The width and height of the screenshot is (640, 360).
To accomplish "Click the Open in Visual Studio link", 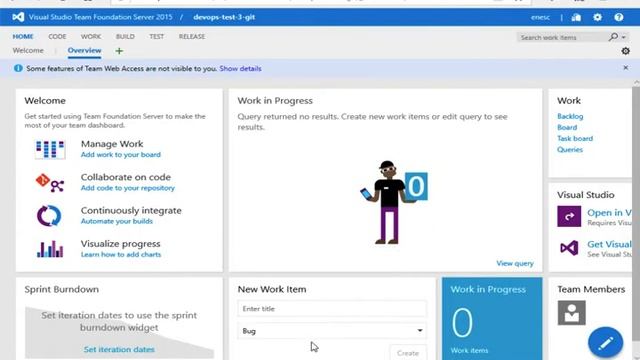I will 609,213.
